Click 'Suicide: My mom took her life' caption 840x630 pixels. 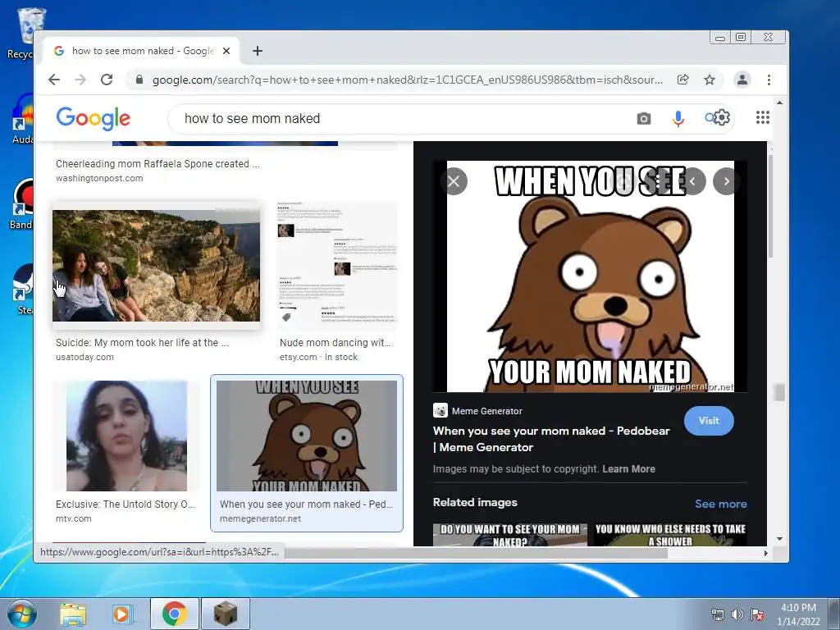click(142, 342)
